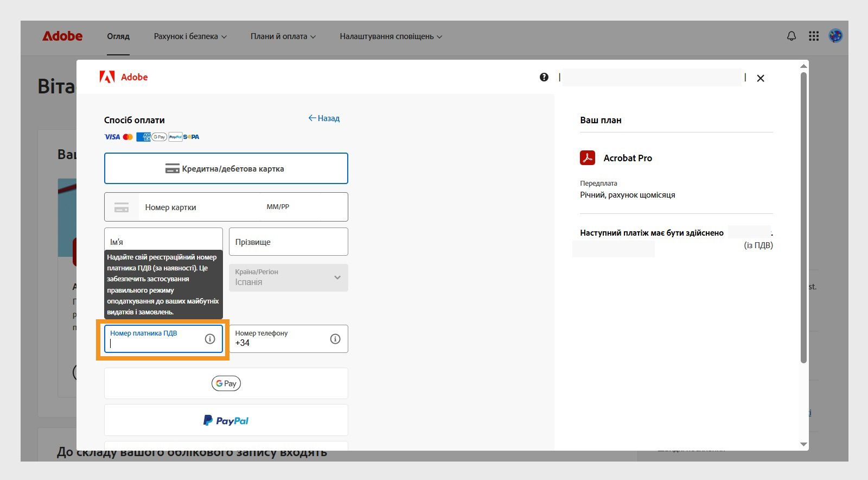
Task: Focus the Ім'я first name field
Action: tap(163, 242)
